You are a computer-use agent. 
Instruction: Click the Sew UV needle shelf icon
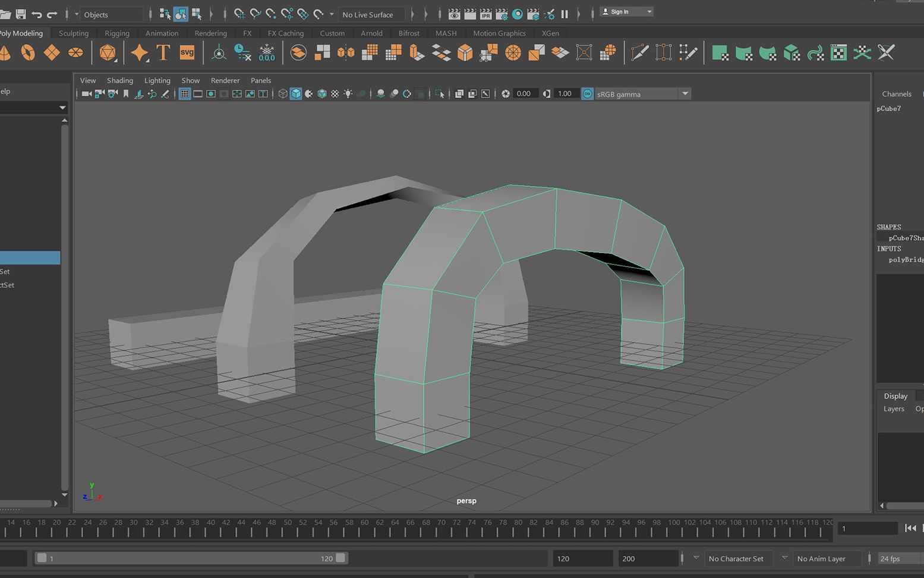coord(886,53)
